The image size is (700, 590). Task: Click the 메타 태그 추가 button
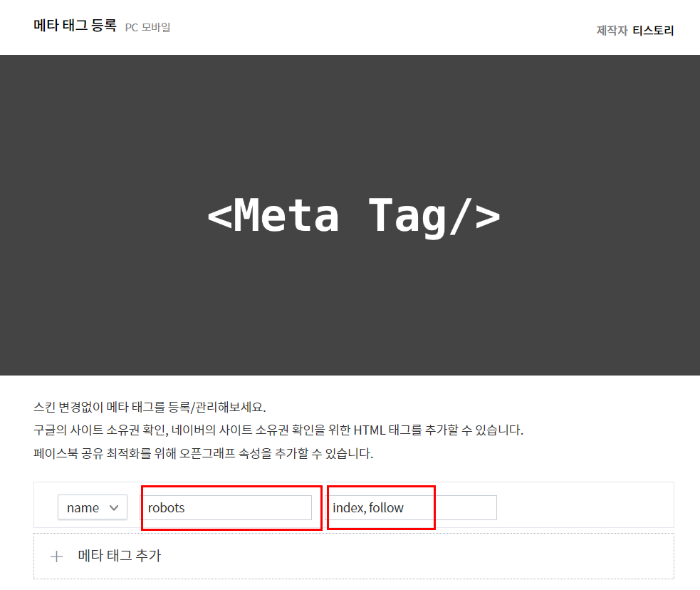click(x=120, y=557)
